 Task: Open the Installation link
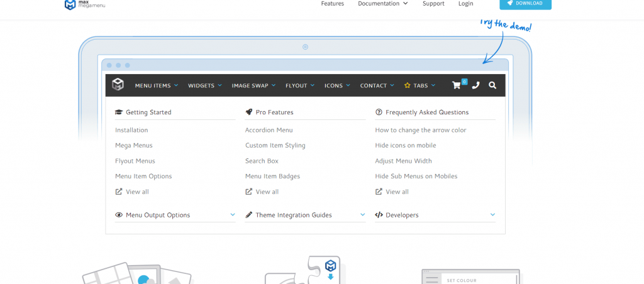click(x=131, y=130)
